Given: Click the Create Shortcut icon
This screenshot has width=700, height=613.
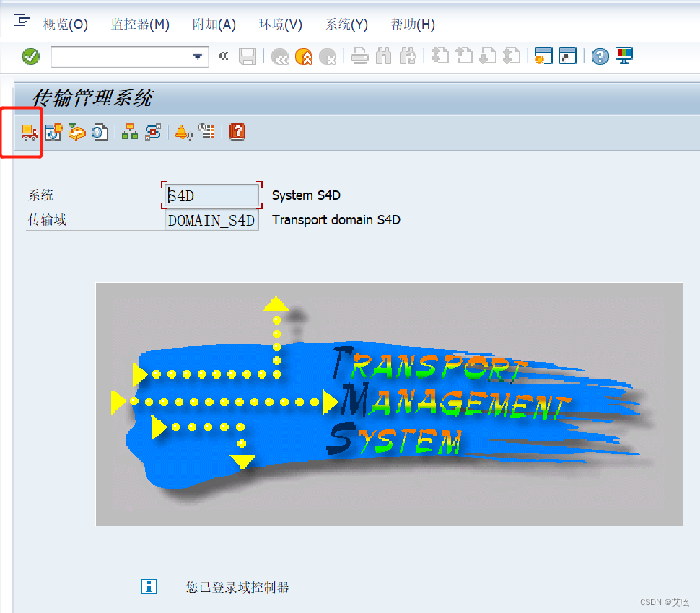Looking at the screenshot, I should point(568,56).
